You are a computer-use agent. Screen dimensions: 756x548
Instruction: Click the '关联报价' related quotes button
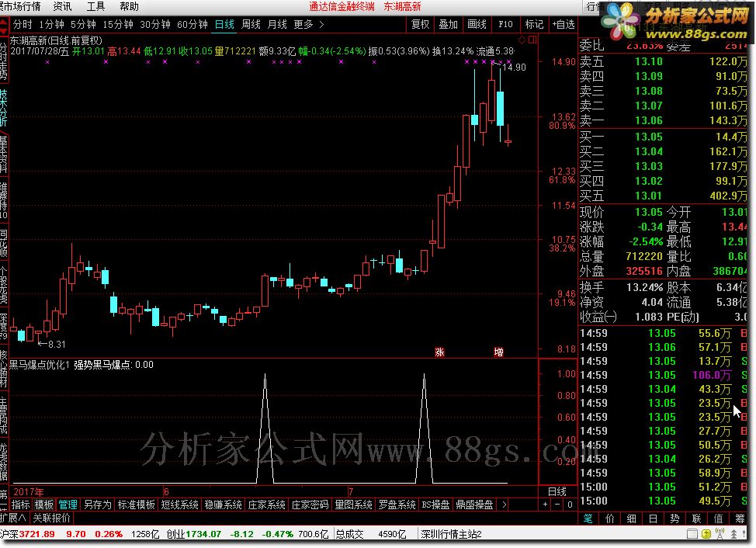51,519
